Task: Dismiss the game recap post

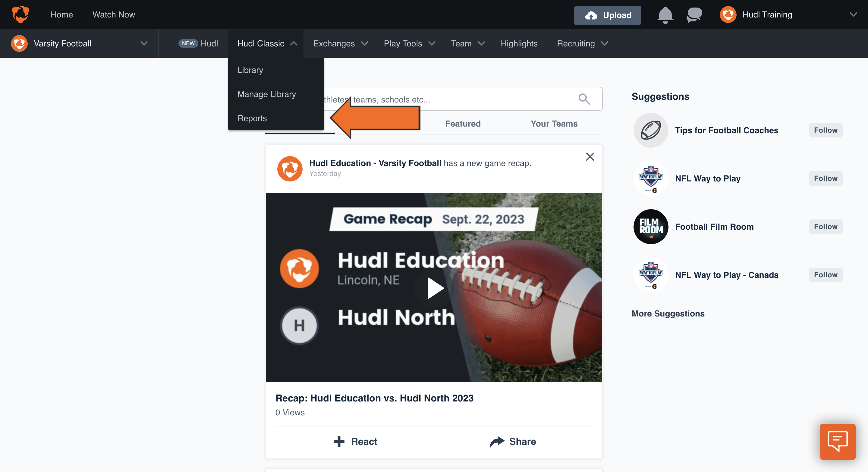Action: (590, 157)
